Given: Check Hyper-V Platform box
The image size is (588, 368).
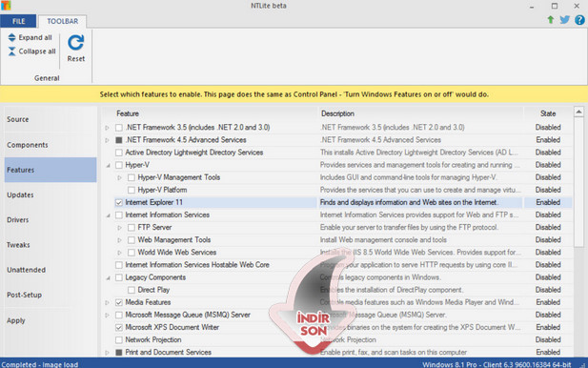Looking at the screenshot, I should [x=132, y=190].
